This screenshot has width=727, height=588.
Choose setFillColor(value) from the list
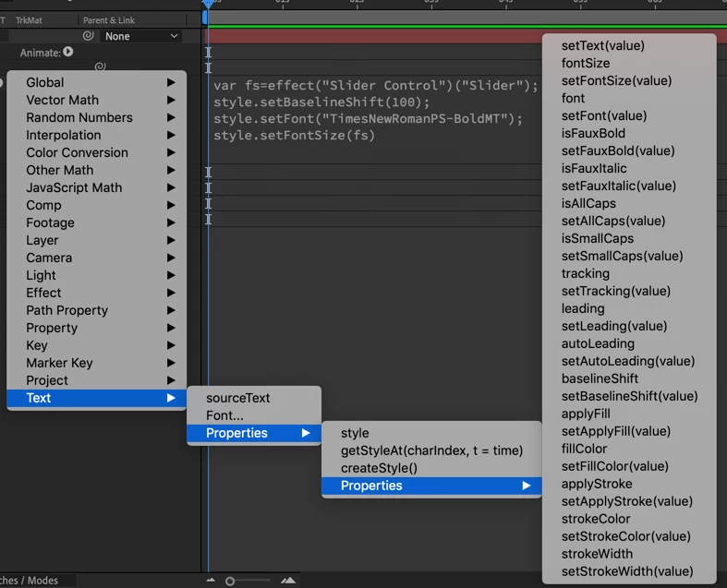tap(629, 466)
